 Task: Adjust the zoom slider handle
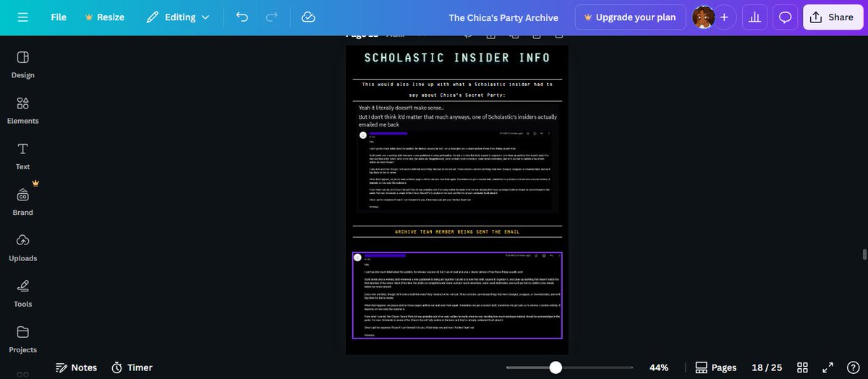pos(556,367)
